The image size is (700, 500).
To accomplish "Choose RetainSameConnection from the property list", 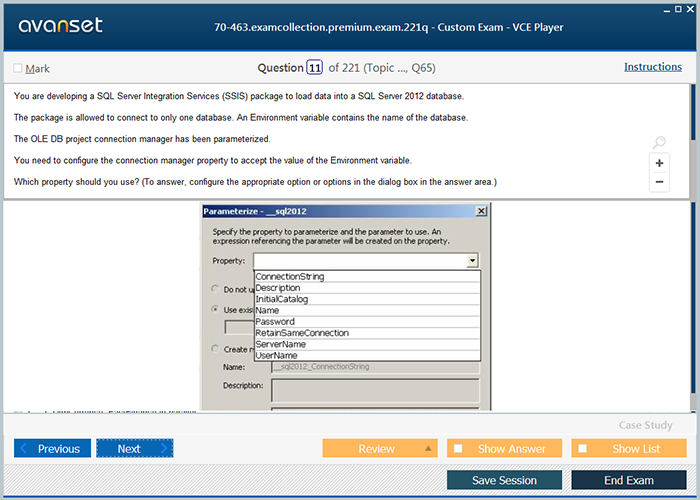I will 367,333.
